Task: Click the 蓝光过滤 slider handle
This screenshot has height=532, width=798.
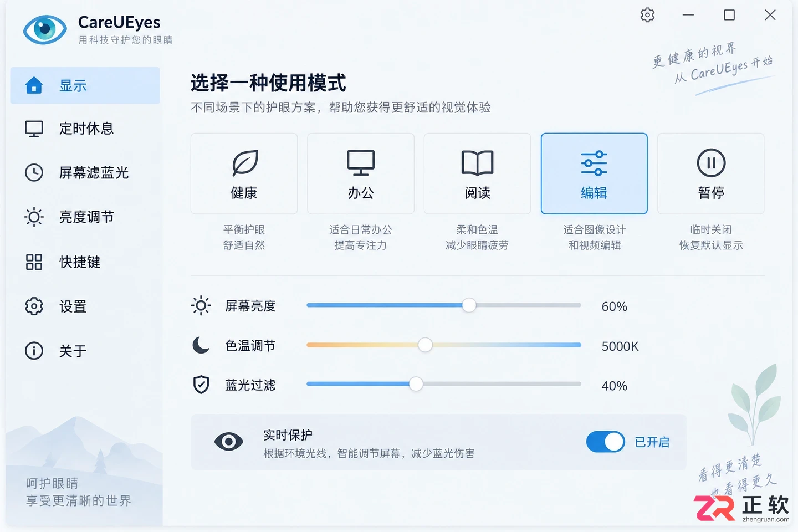Action: click(416, 383)
